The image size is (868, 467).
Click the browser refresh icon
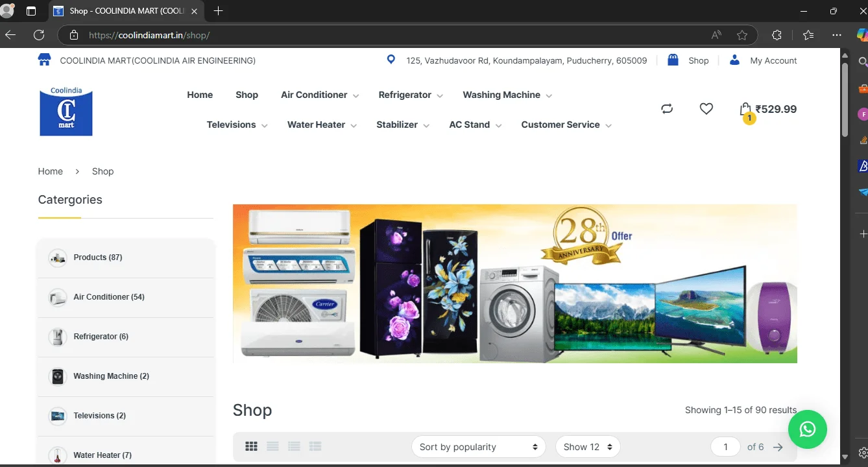[x=39, y=35]
